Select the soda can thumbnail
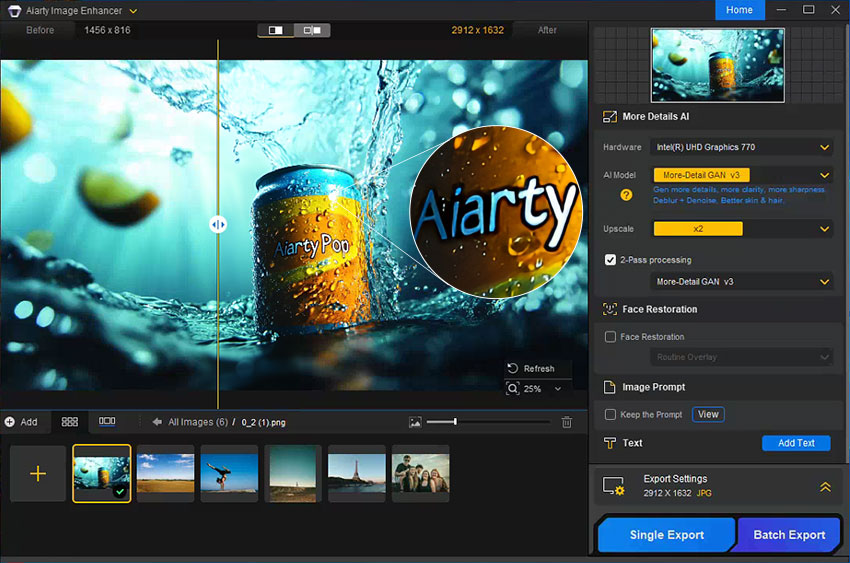Image resolution: width=850 pixels, height=563 pixels. click(x=102, y=474)
